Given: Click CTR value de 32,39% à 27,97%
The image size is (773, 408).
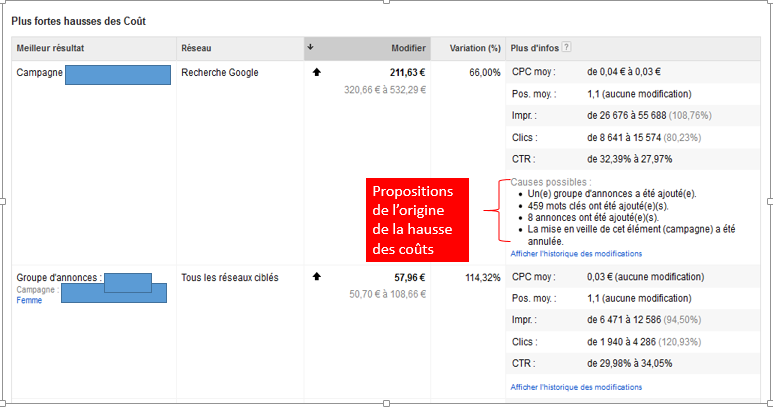Looking at the screenshot, I should 629,159.
